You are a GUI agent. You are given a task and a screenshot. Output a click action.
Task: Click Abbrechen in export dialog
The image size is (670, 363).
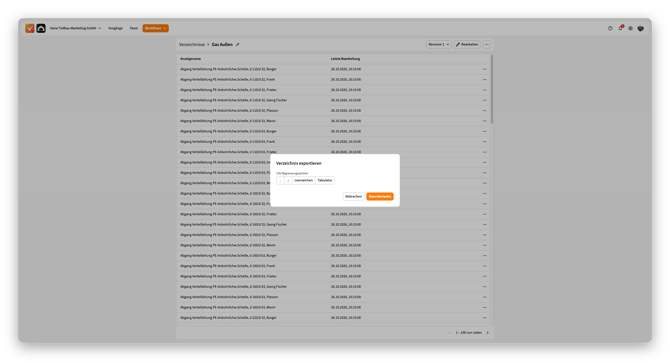353,196
